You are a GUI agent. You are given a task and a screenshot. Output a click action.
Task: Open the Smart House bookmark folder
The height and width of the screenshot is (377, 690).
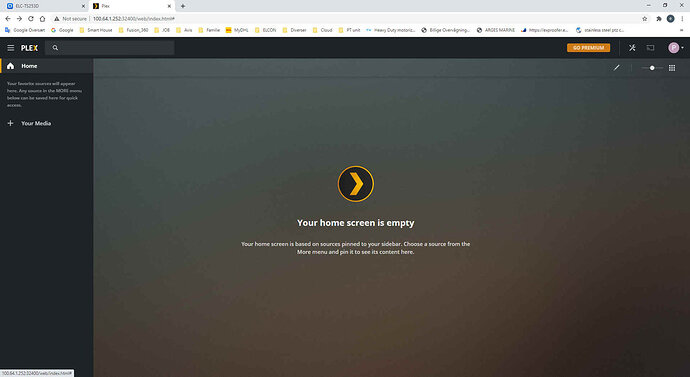(x=95, y=30)
